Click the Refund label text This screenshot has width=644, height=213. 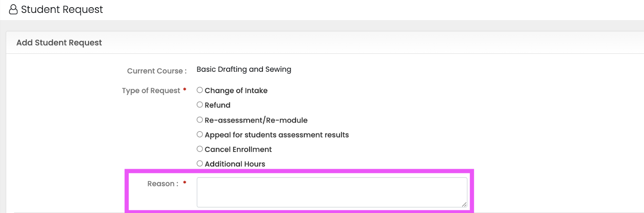[217, 105]
